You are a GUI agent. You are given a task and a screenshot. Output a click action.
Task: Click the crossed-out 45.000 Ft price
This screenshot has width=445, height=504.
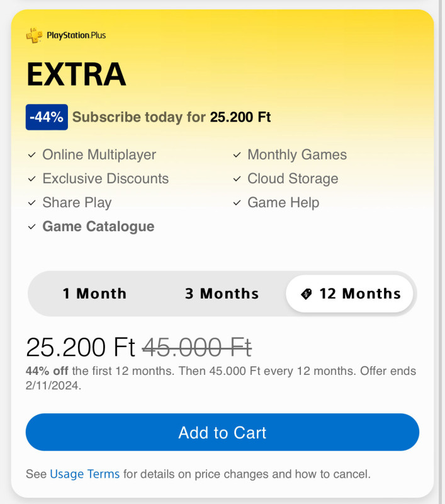197,346
